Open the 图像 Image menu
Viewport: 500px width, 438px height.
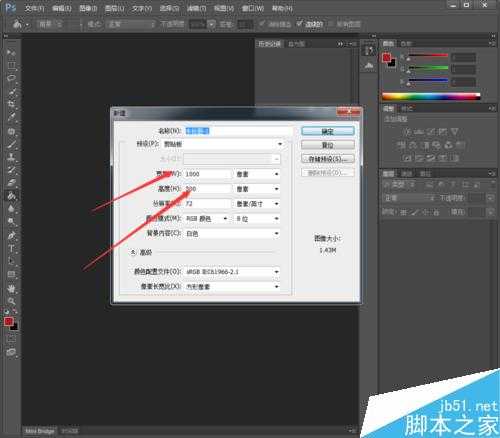click(88, 8)
